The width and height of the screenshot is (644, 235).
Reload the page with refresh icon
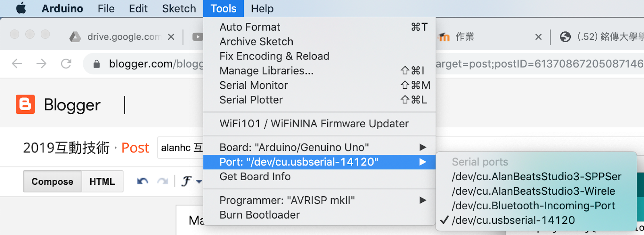[x=66, y=64]
